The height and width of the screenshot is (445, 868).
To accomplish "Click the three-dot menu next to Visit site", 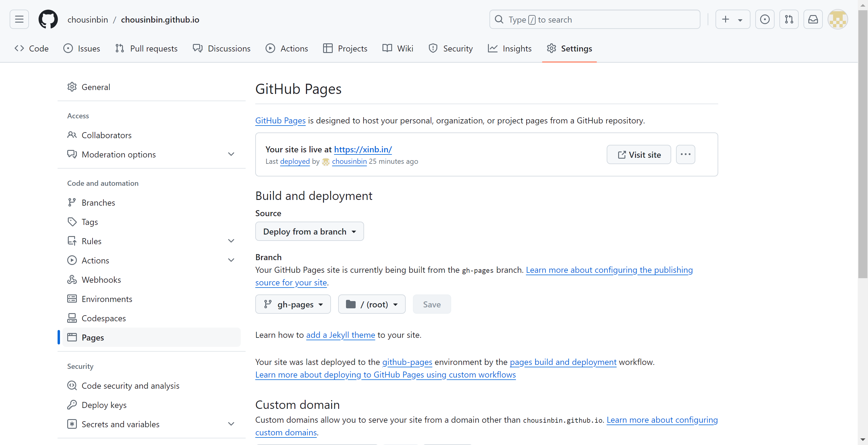I will click(x=685, y=154).
